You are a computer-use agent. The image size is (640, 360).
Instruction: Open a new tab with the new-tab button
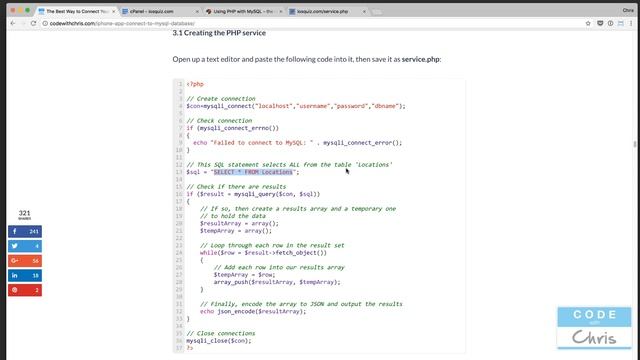pos(377,12)
